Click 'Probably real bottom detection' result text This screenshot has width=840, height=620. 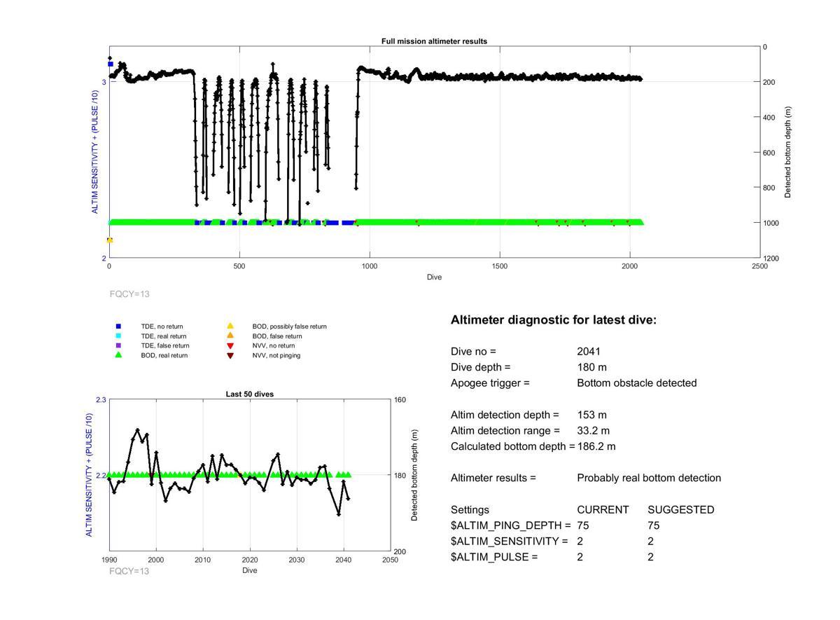(649, 478)
